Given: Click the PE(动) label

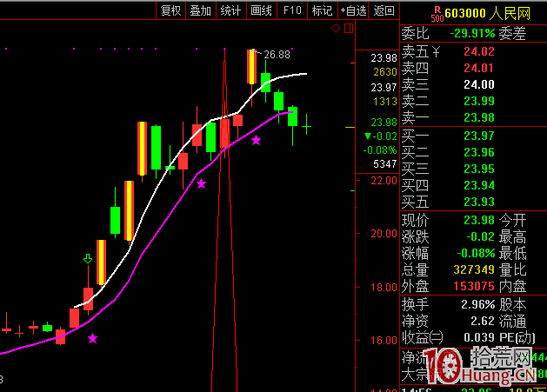Looking at the screenshot, I should (x=517, y=337).
